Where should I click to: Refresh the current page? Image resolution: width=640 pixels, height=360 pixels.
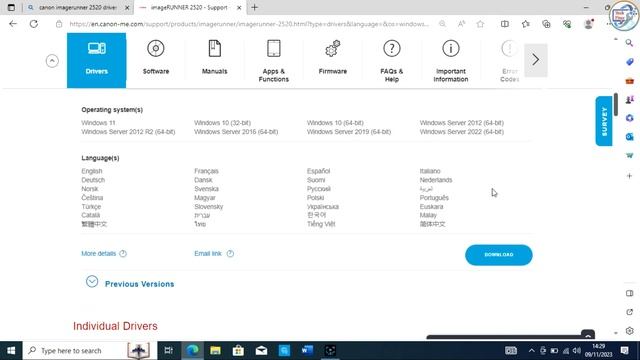(x=33, y=24)
